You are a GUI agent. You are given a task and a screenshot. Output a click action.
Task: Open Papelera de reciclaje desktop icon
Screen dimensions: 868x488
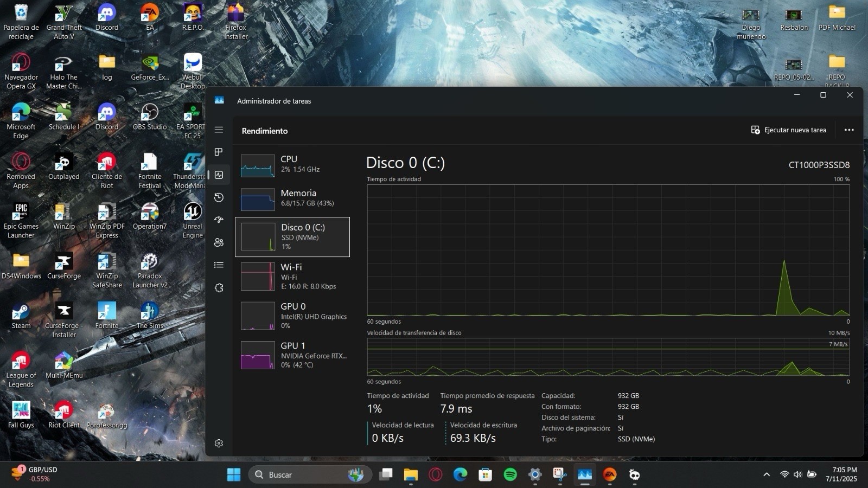[x=21, y=22]
